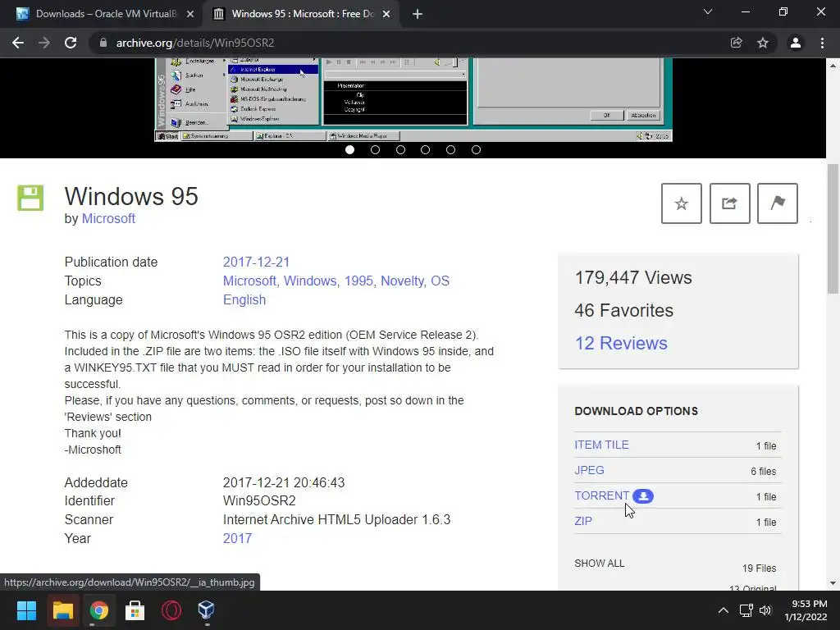Image resolution: width=840 pixels, height=630 pixels.
Task: Click the volume speaker tray icon
Action: tap(765, 610)
